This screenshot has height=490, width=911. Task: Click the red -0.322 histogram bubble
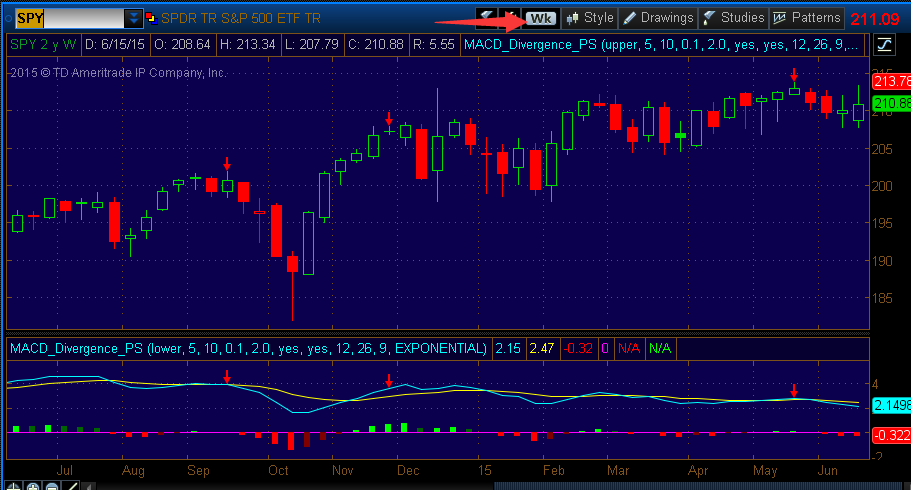[891, 435]
